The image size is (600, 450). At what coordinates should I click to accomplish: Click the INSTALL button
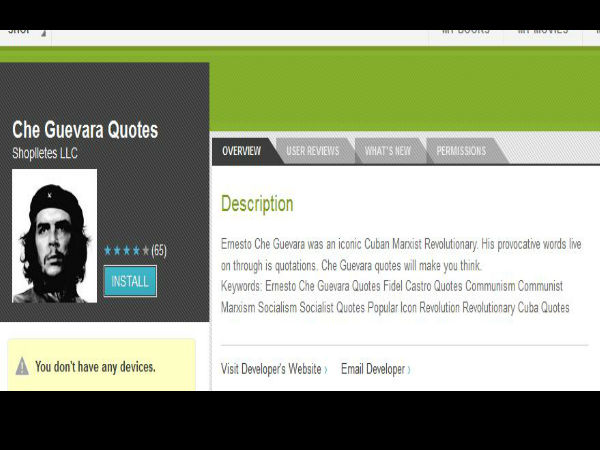tap(130, 281)
